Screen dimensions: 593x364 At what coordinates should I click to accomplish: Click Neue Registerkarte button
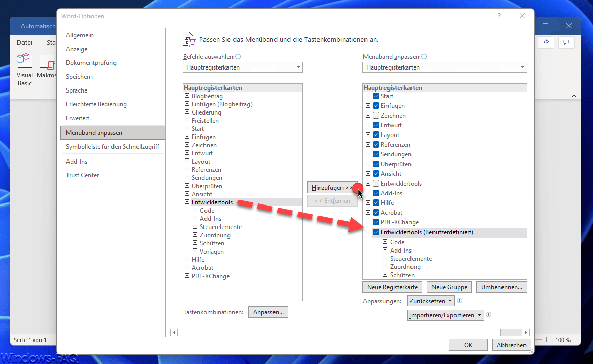[x=392, y=287]
